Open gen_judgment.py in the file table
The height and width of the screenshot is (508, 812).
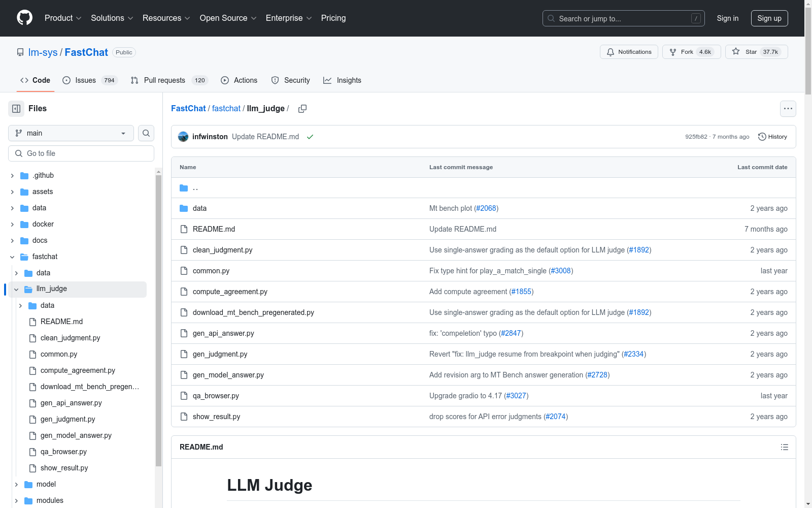(x=220, y=354)
